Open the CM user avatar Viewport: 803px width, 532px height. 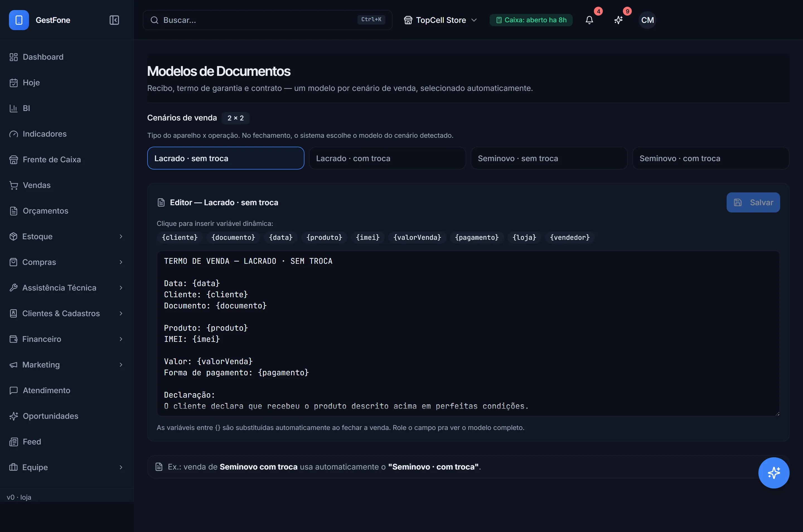(647, 20)
